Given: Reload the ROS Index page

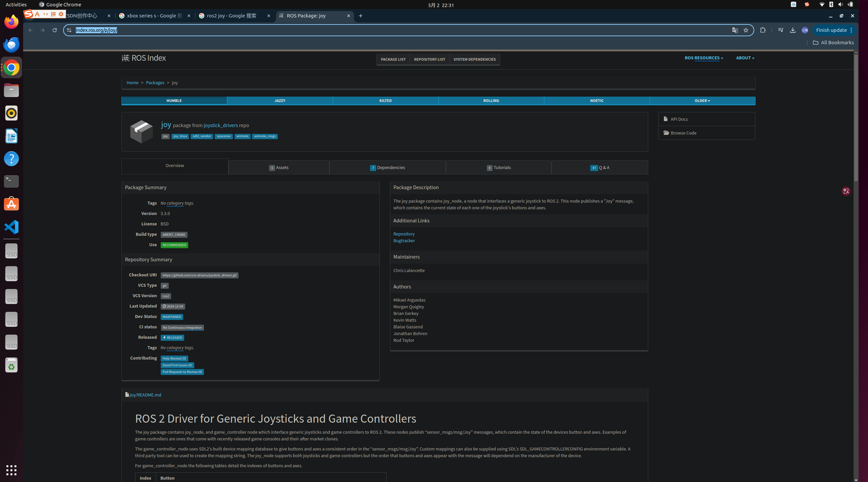Looking at the screenshot, I should [55, 30].
